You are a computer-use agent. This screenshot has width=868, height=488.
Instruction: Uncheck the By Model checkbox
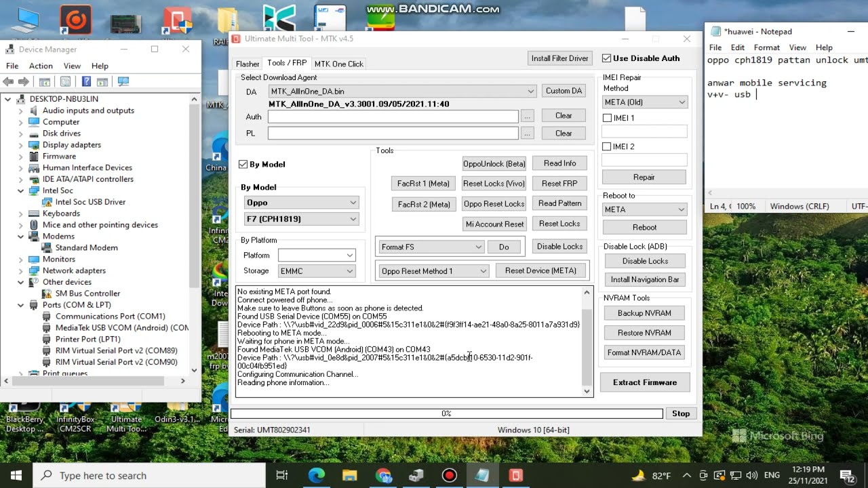pyautogui.click(x=243, y=164)
